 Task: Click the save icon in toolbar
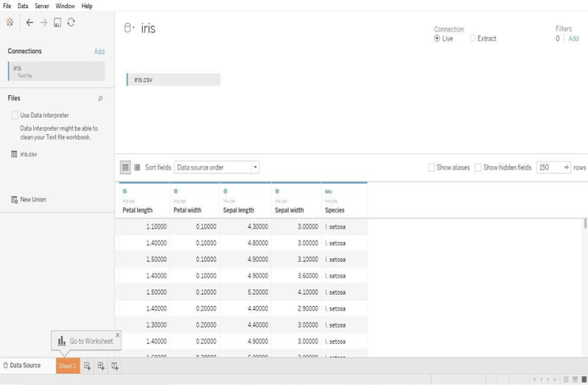click(57, 23)
